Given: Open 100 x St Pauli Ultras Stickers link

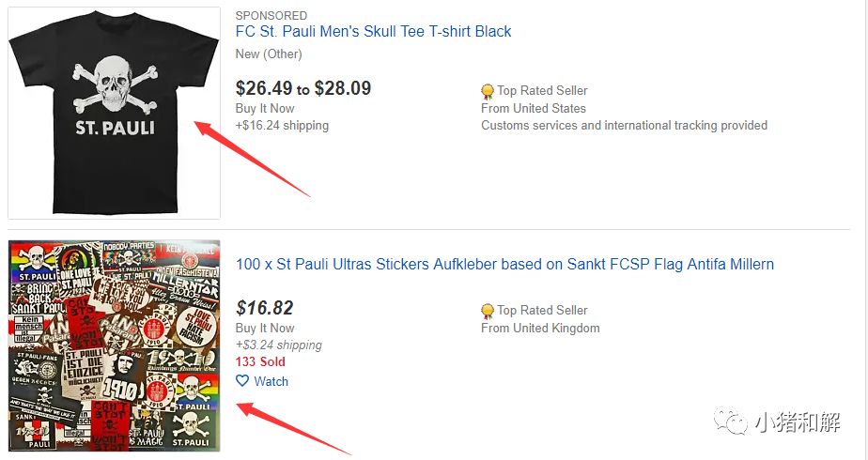Looking at the screenshot, I should (504, 264).
